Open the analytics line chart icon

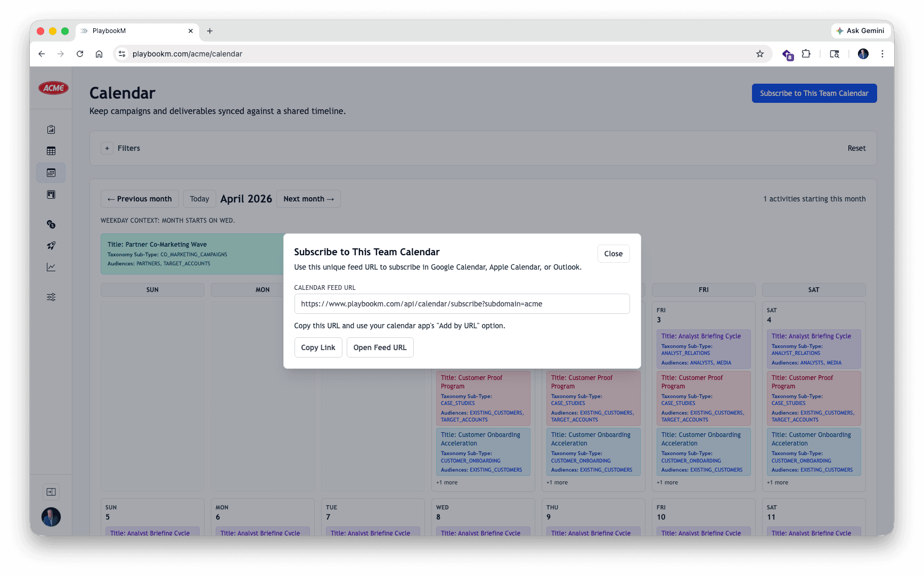pos(51,267)
